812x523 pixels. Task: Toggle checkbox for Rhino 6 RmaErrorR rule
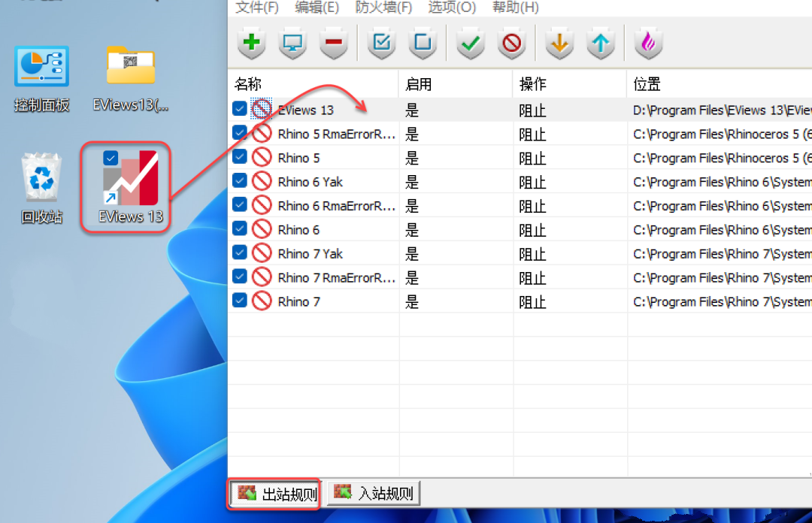tap(240, 204)
